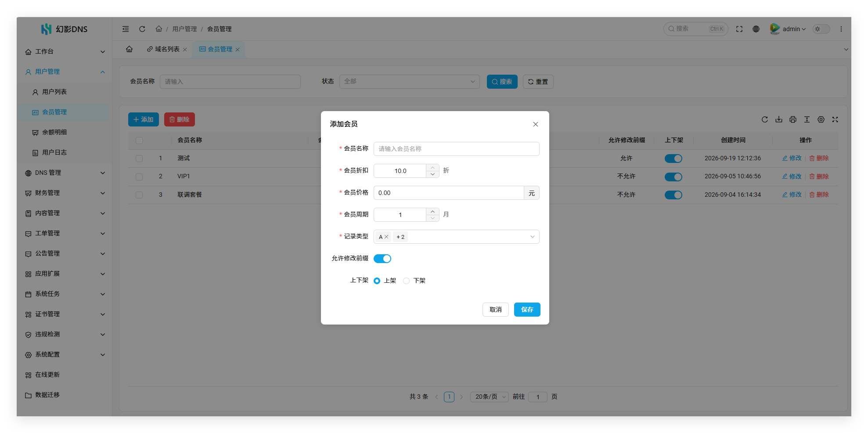Open the language globe icon
Viewport: 868px width, 433px height.
pos(756,29)
